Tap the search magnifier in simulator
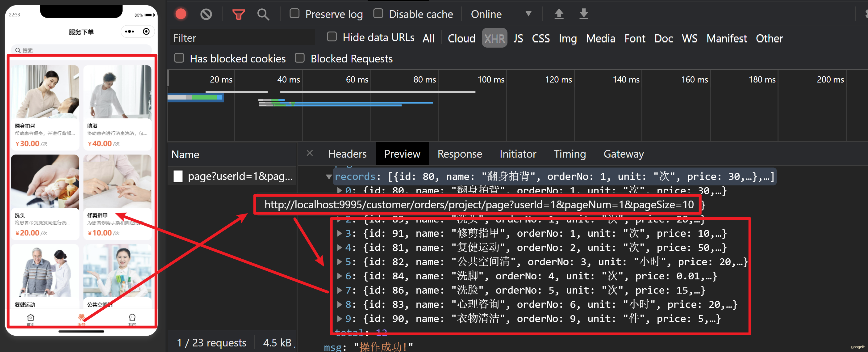 pyautogui.click(x=18, y=50)
